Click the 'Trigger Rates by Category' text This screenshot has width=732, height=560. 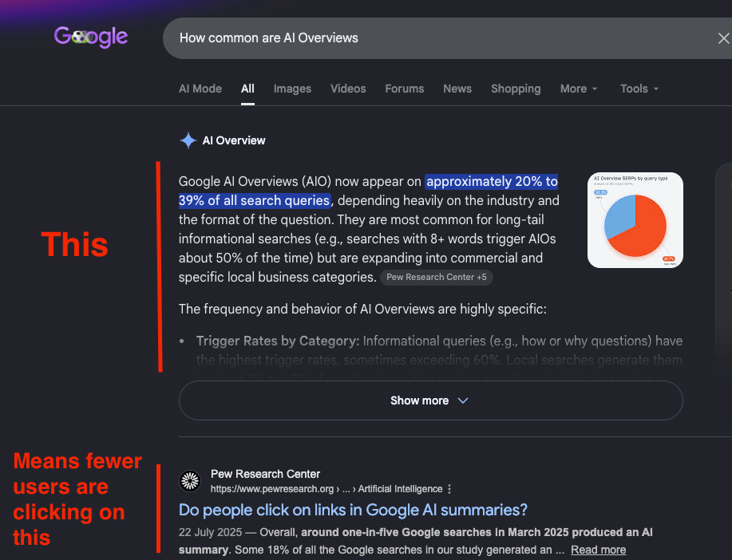[x=278, y=341]
